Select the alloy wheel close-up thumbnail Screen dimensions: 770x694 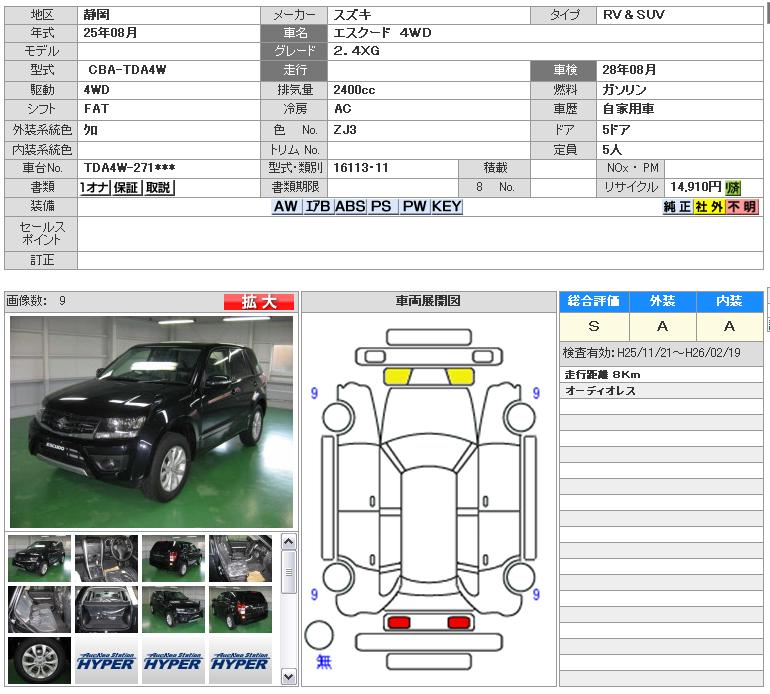point(39,660)
